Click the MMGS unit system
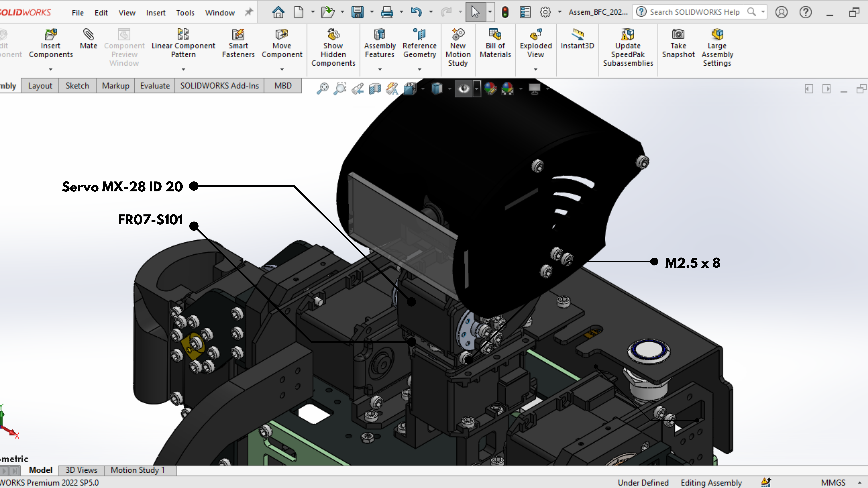The width and height of the screenshot is (868, 488). coord(833,483)
